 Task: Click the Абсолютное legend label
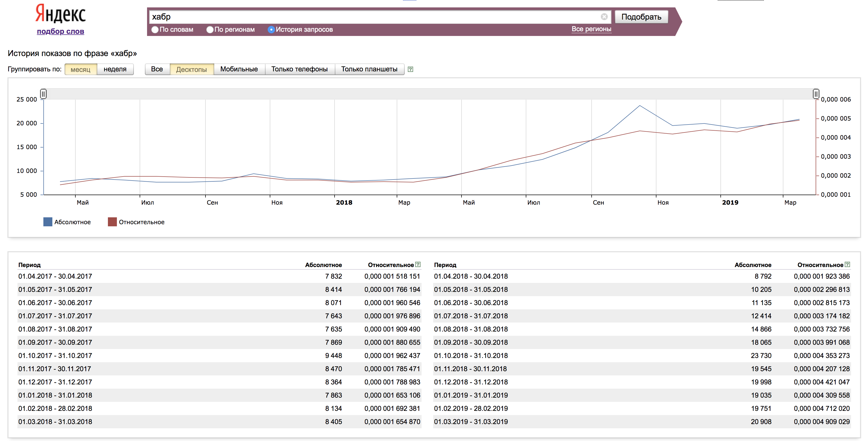(x=72, y=222)
